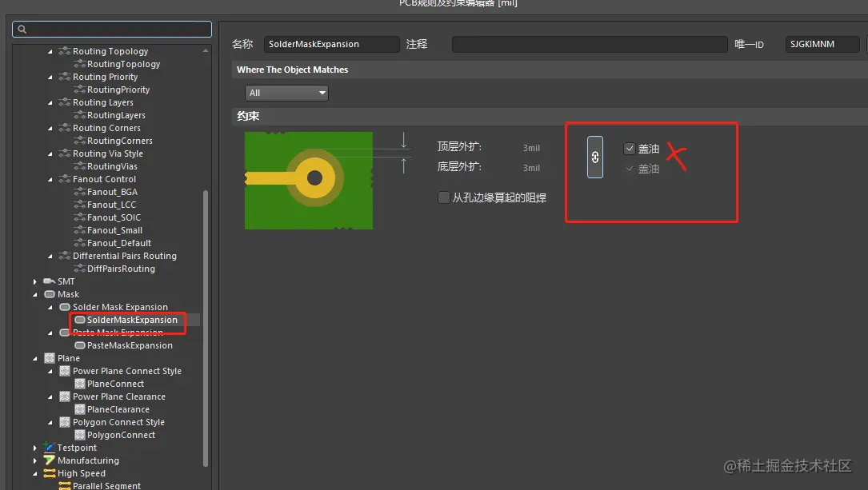Click the PolygonConnect rule icon
868x490 pixels.
(80, 435)
